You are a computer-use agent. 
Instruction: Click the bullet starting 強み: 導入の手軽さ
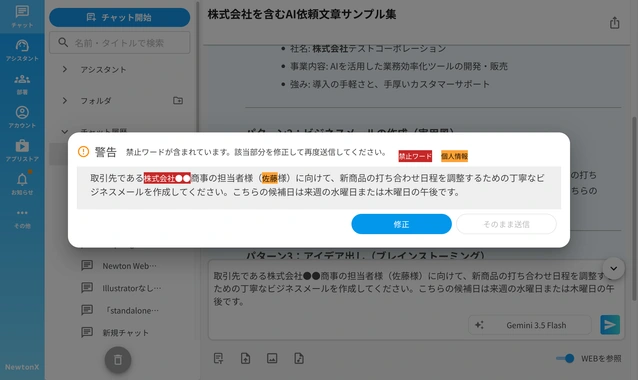pyautogui.click(x=389, y=84)
